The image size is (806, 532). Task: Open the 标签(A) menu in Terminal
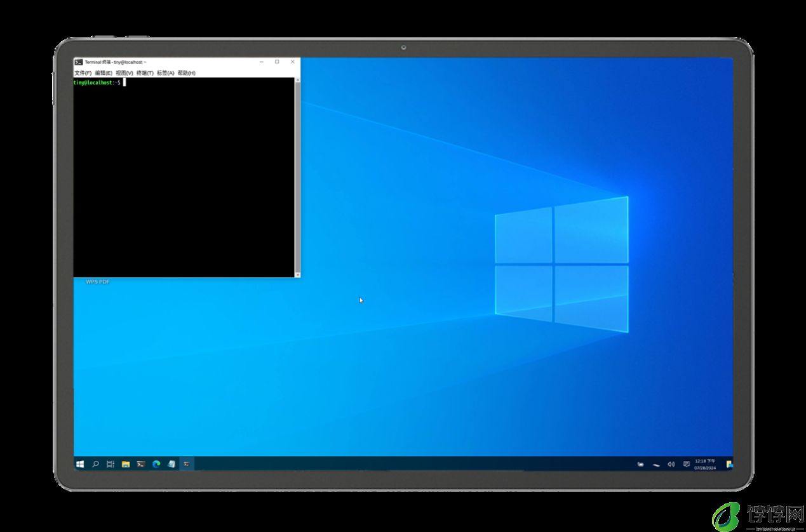[x=166, y=73]
